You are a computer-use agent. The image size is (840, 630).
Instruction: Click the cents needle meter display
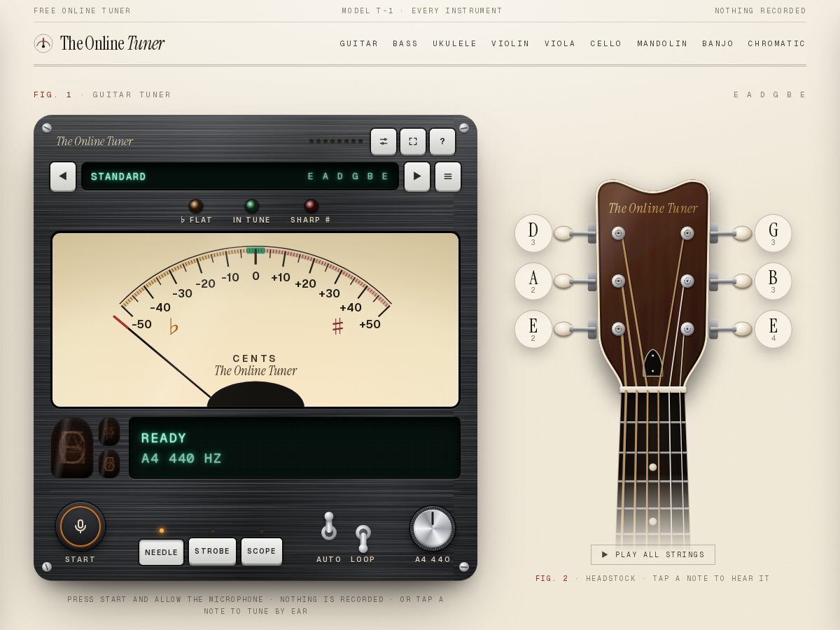coord(255,319)
